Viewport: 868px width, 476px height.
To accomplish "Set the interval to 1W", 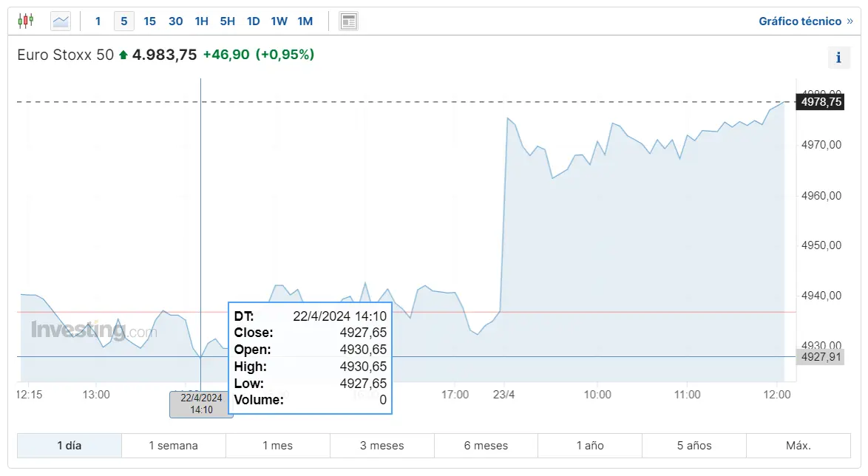I will (x=279, y=21).
